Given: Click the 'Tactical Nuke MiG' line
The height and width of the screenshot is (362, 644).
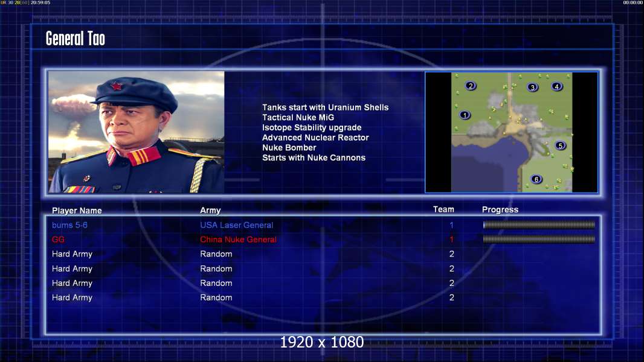Looking at the screenshot, I should [298, 118].
